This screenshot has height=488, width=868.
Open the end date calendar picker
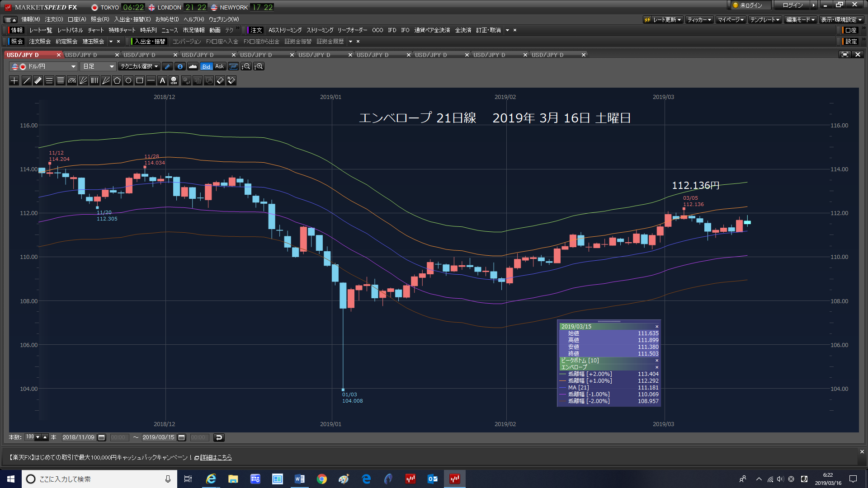[182, 437]
